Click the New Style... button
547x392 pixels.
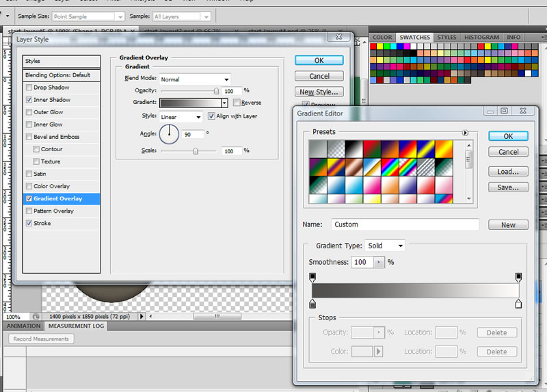pos(319,92)
